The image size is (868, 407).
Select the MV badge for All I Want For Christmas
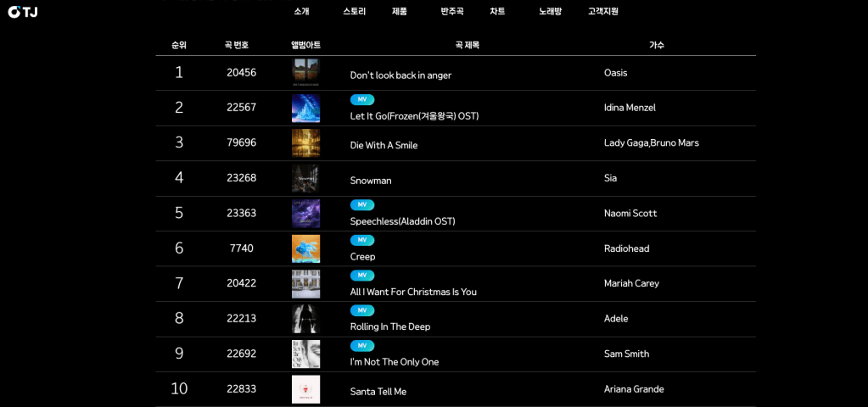coord(362,276)
